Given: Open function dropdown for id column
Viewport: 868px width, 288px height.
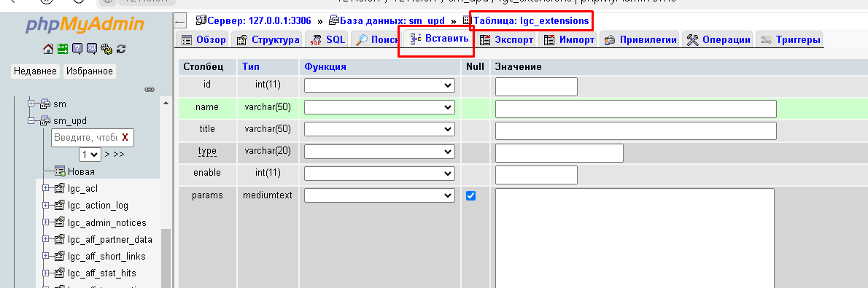Looking at the screenshot, I should [x=379, y=85].
